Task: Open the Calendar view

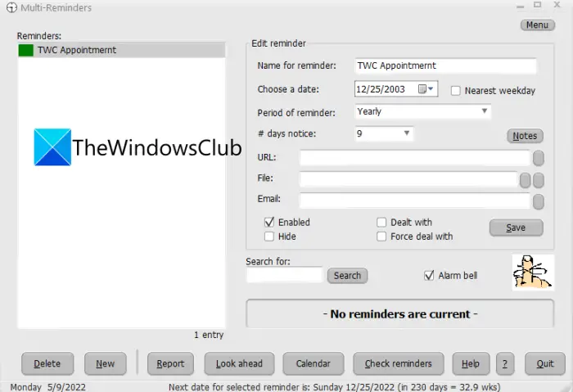Action: (x=314, y=363)
